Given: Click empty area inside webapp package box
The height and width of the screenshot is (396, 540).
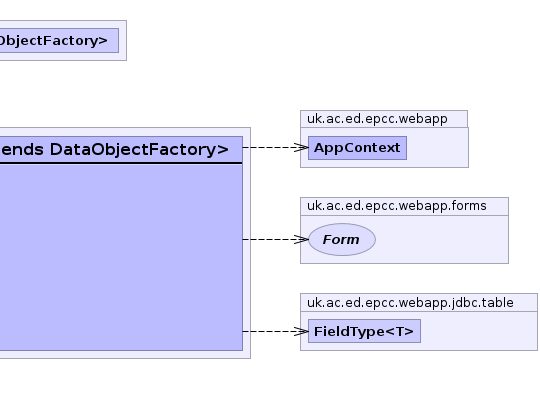Looking at the screenshot, I should 437,148.
